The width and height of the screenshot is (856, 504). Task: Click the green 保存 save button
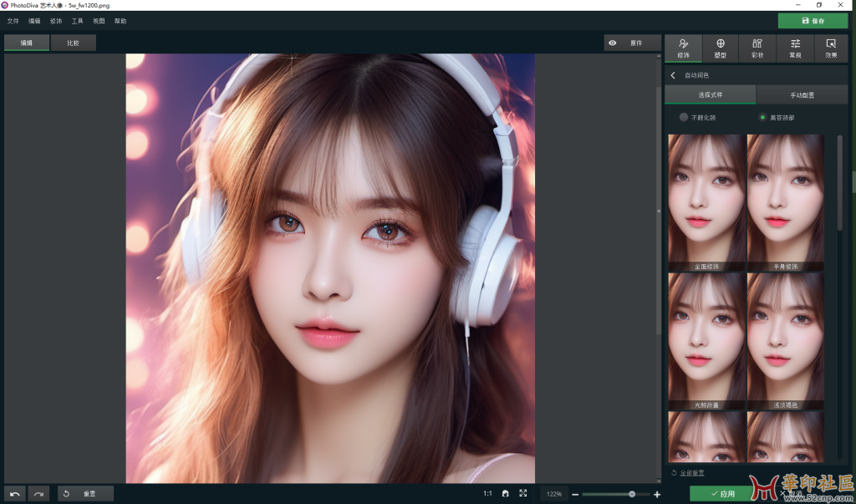tap(813, 21)
